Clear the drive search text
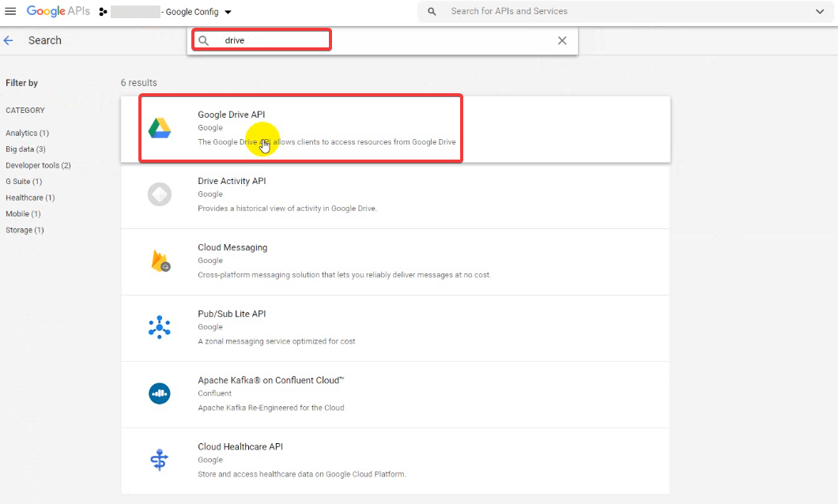Image resolution: width=838 pixels, height=504 pixels. point(562,40)
